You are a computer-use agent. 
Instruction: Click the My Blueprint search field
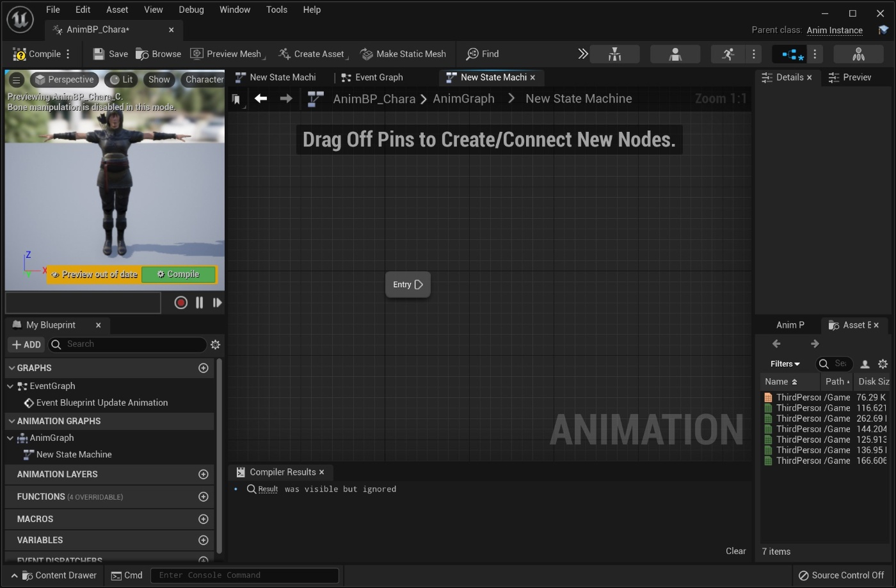click(127, 344)
